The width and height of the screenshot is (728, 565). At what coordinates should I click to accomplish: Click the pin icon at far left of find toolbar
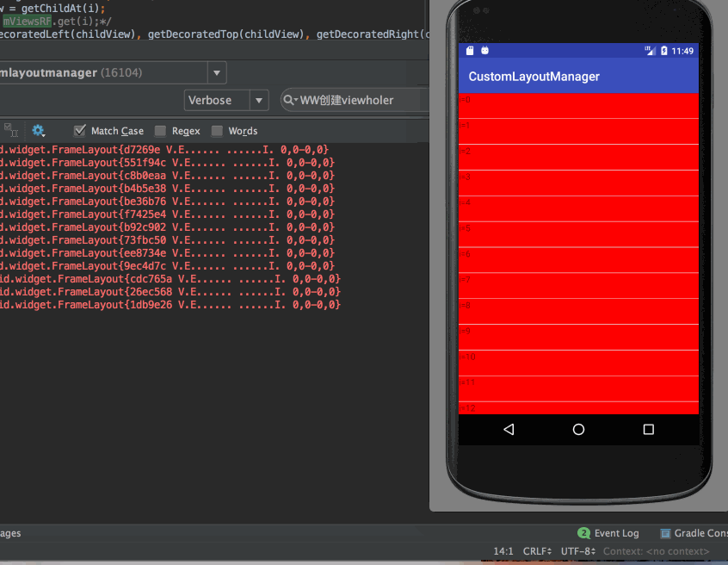point(10,130)
